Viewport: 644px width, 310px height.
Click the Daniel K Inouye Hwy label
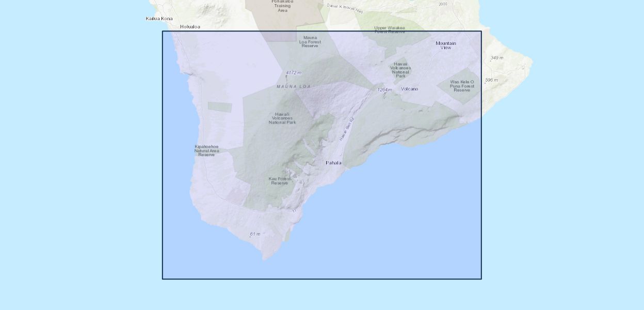(x=345, y=8)
